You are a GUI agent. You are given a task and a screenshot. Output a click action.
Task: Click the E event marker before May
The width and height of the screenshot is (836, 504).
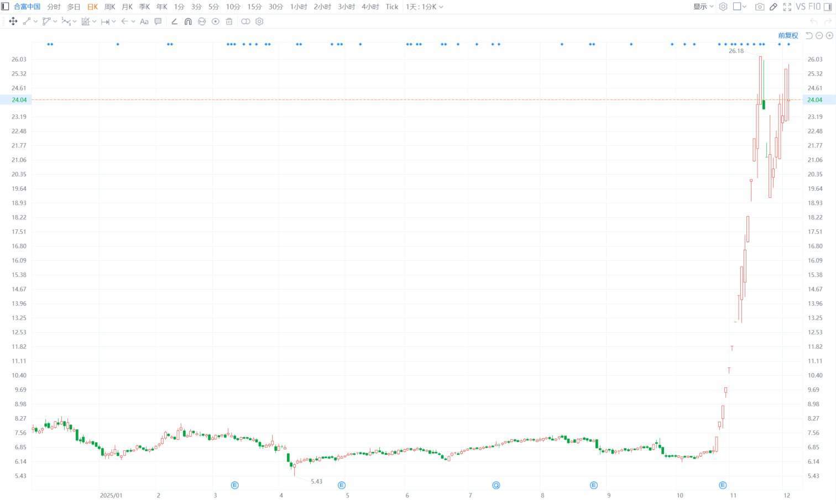pyautogui.click(x=341, y=485)
